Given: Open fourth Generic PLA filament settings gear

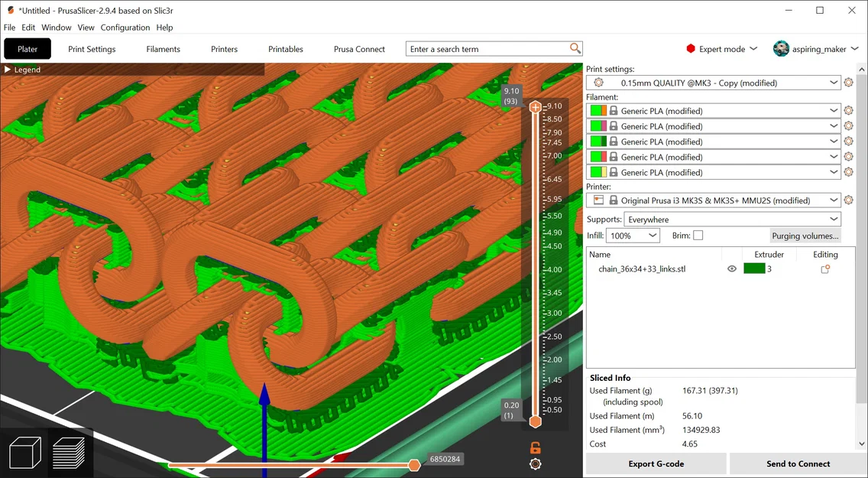Looking at the screenshot, I should 848,157.
